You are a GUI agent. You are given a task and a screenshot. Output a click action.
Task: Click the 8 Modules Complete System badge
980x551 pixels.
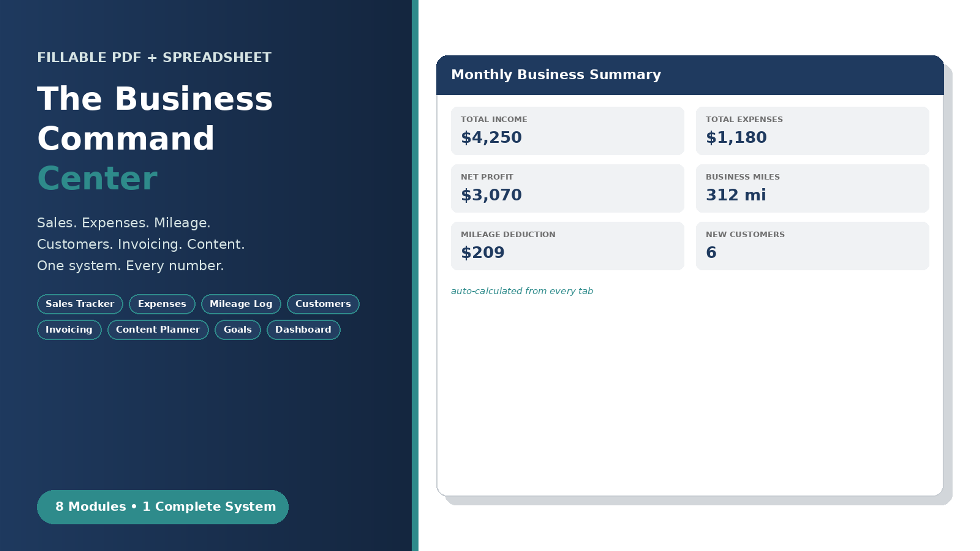(162, 507)
